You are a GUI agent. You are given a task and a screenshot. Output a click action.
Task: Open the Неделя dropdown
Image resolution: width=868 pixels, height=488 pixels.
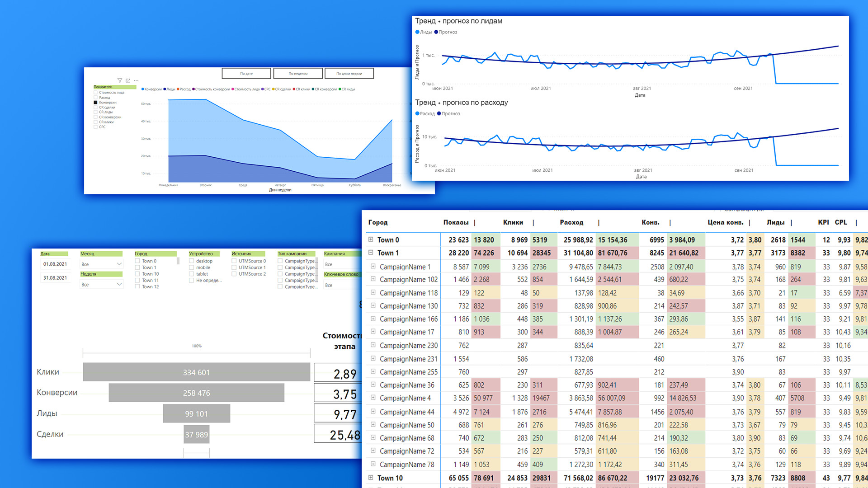(x=101, y=284)
